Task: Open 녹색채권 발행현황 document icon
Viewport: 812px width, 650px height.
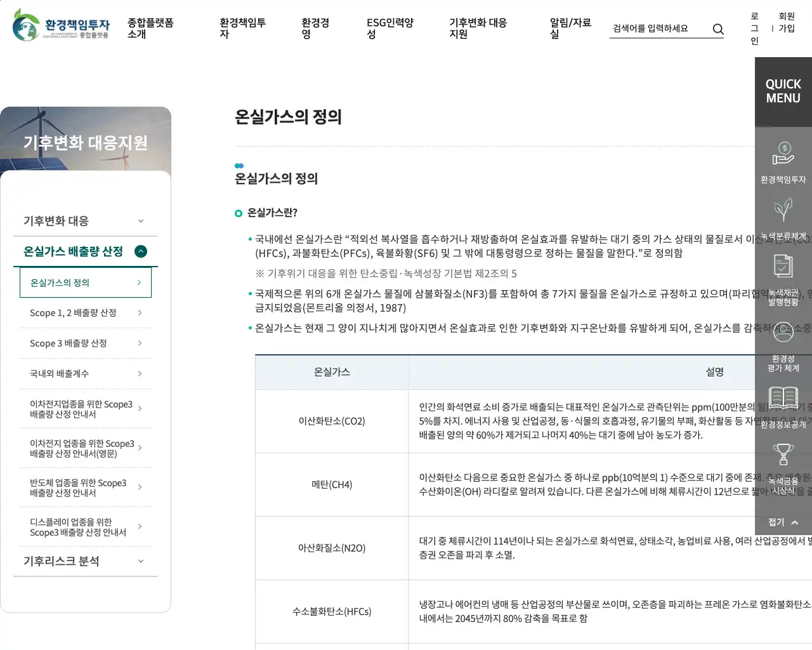Action: (783, 267)
